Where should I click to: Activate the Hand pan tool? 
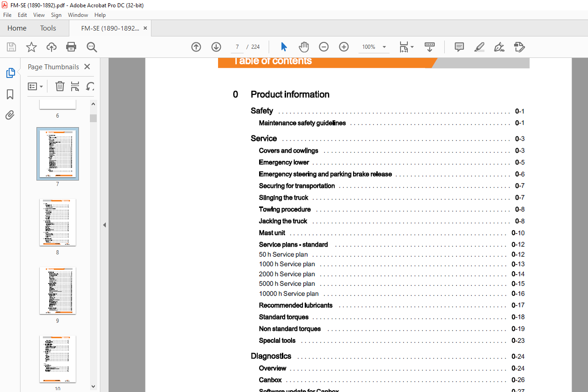[304, 47]
